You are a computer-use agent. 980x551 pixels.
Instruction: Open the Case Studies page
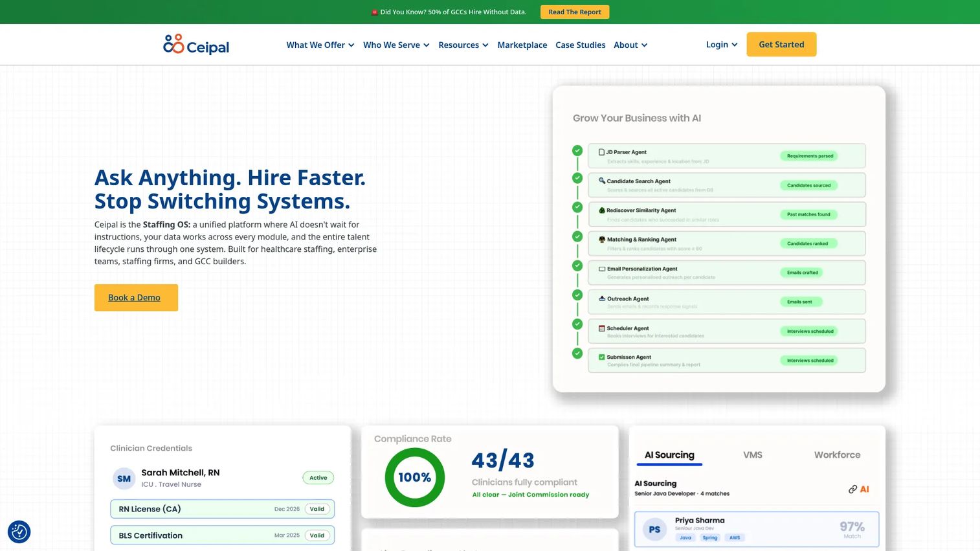581,45
